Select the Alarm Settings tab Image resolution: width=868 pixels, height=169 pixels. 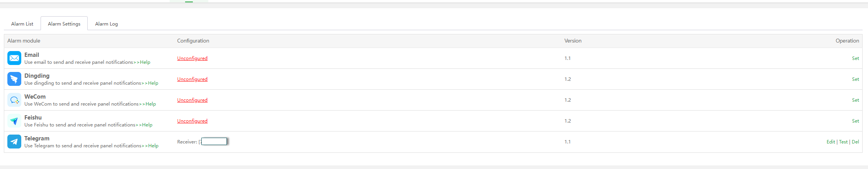(x=64, y=24)
